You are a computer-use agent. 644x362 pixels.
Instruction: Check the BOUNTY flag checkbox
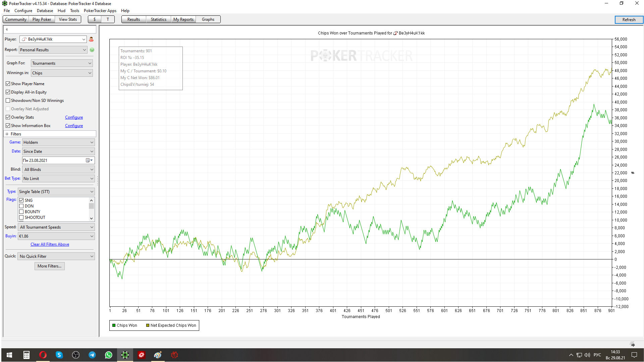pos(21,212)
